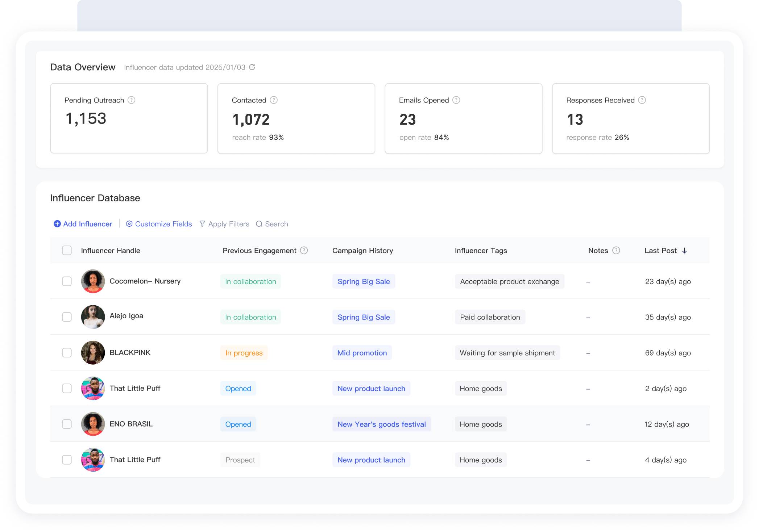Click help icon beside Emails Opened
759x532 pixels.
pos(456,100)
